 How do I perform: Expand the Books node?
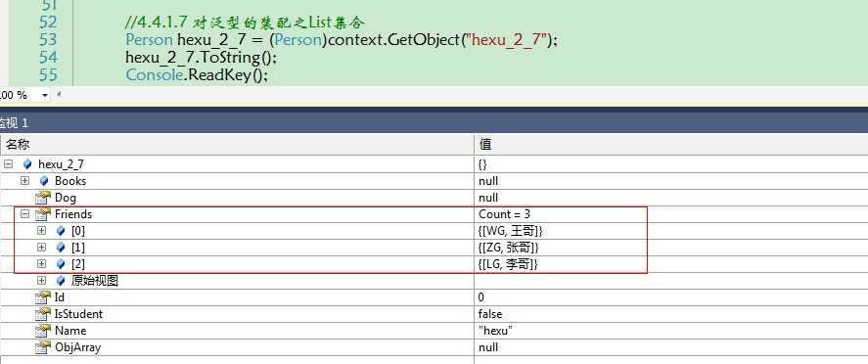coord(24,181)
